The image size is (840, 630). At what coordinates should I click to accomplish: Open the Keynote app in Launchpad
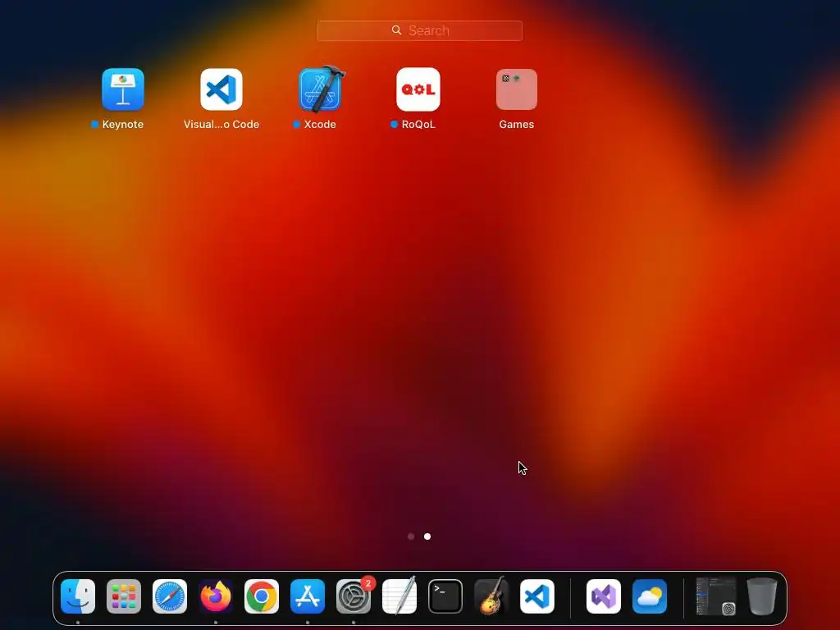pos(123,89)
